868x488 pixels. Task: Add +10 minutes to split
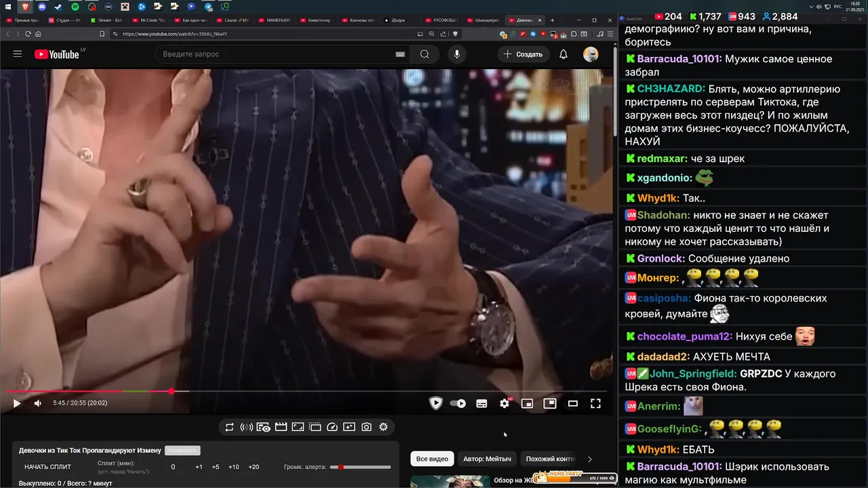click(233, 467)
